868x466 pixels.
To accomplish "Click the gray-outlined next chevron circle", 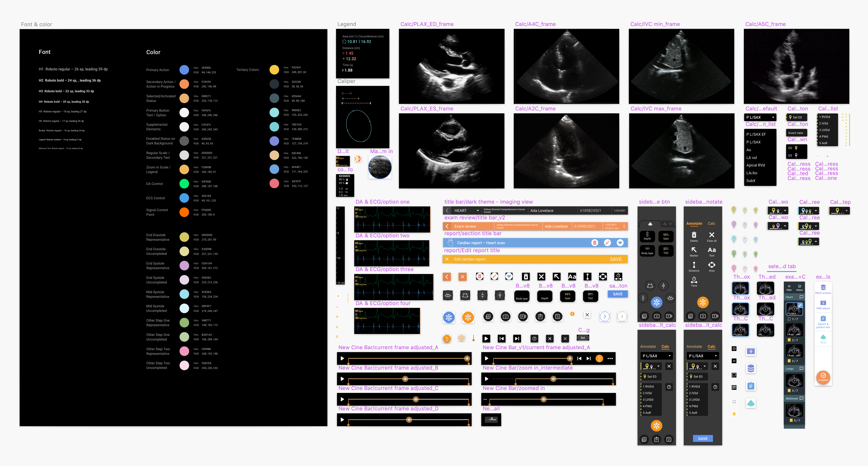I will pos(622,316).
